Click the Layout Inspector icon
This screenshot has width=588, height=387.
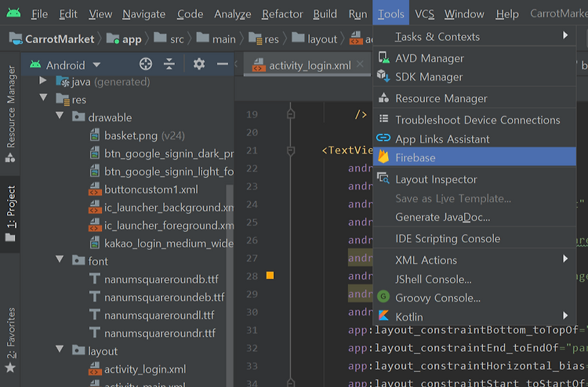coord(383,179)
